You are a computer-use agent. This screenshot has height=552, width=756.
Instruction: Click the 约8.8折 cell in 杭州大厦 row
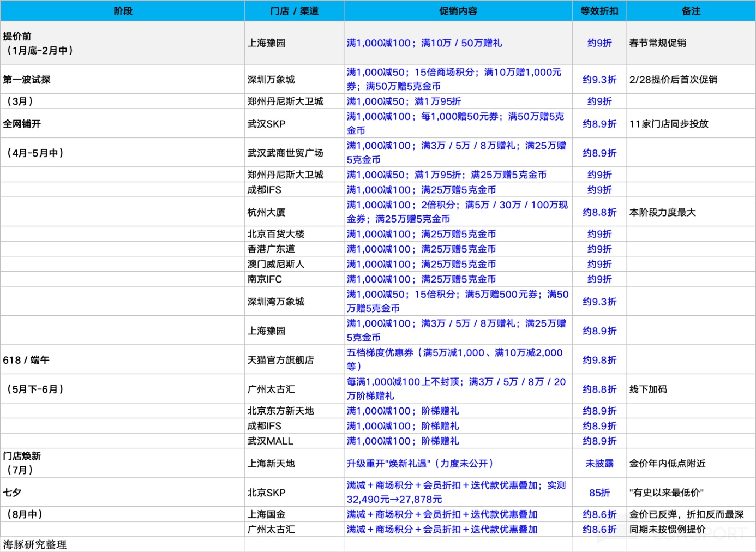click(599, 212)
